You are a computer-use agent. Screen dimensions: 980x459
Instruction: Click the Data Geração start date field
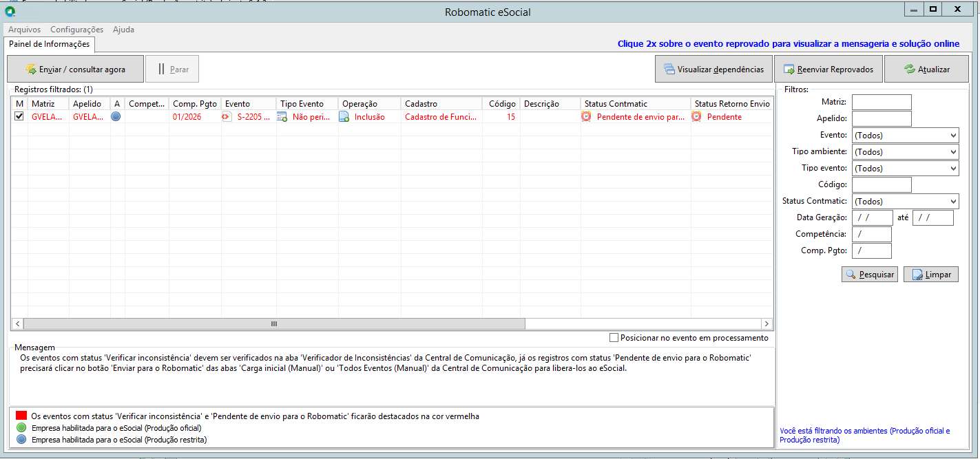click(873, 218)
